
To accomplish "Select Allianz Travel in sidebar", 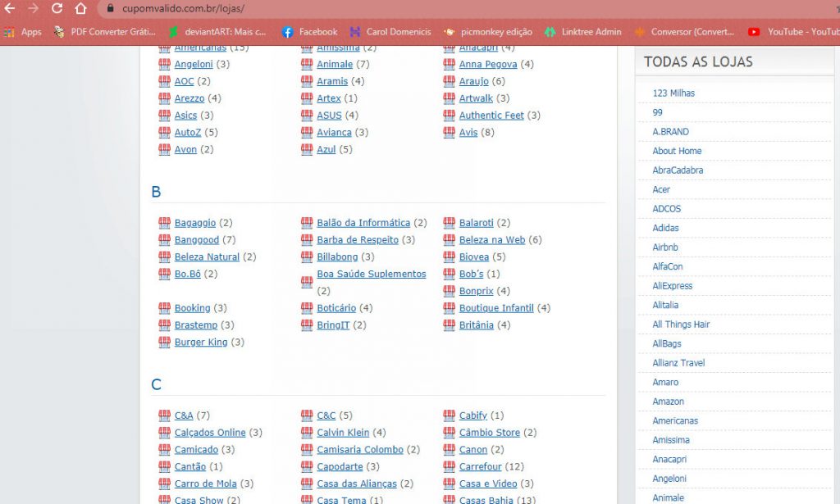I will pyautogui.click(x=678, y=363).
